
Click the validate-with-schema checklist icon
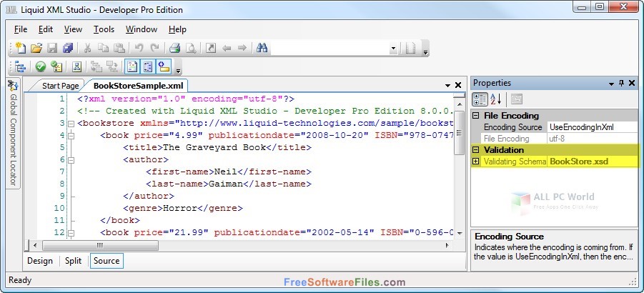(x=56, y=66)
